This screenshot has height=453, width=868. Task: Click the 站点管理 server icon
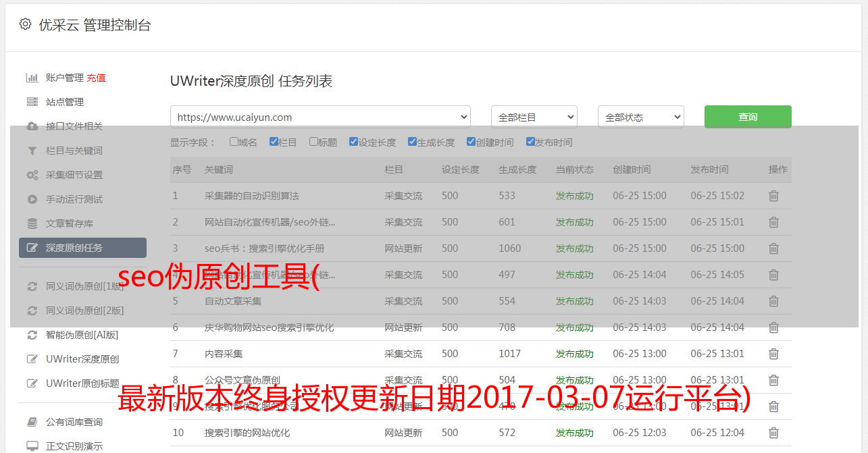[32, 102]
